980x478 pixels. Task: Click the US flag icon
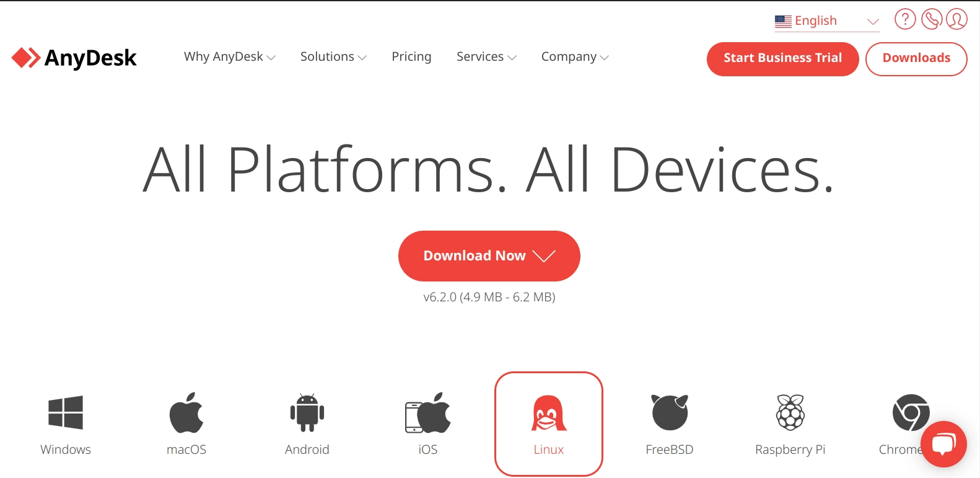coord(783,22)
